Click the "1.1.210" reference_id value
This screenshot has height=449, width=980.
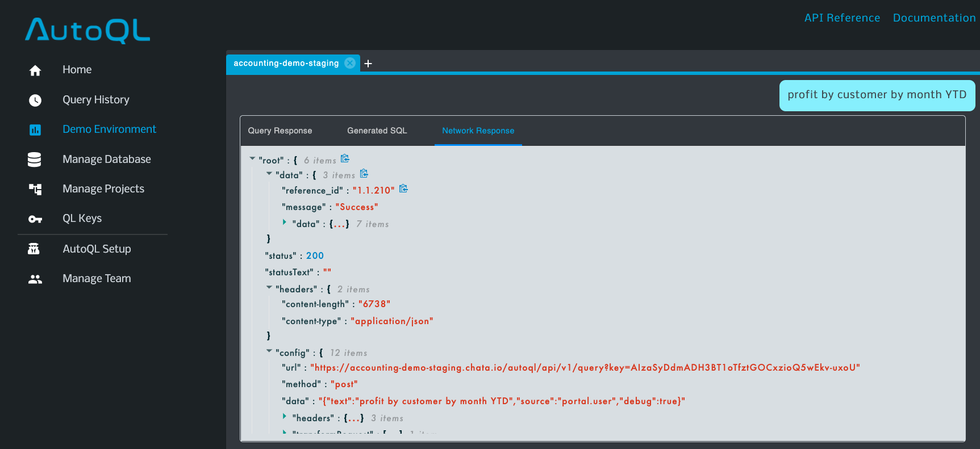click(x=373, y=191)
